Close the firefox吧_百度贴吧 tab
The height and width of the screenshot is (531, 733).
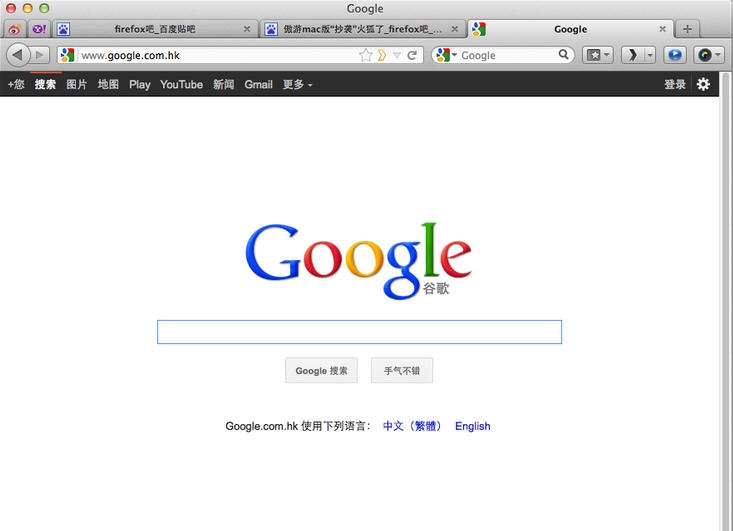(x=247, y=29)
